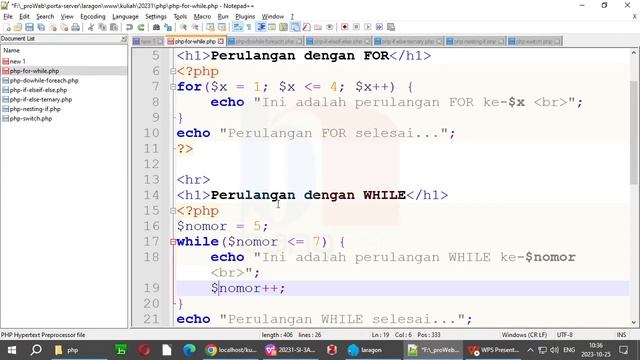Toggle file Monitoring with the eye icon

pyautogui.click(x=330, y=27)
